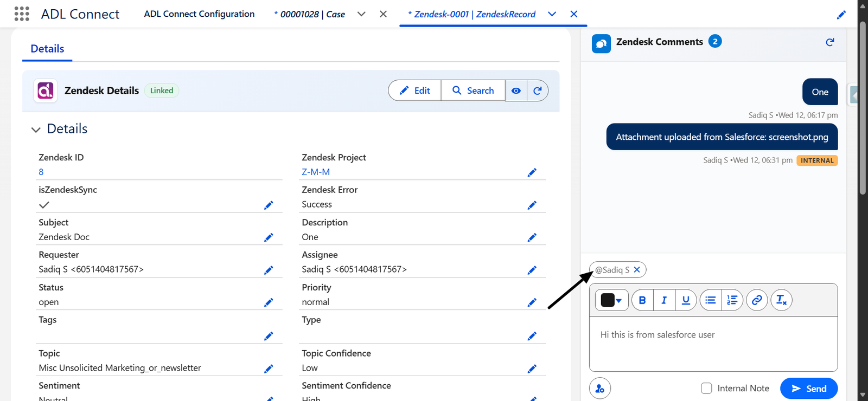Edit the Type field pencil

[532, 337]
